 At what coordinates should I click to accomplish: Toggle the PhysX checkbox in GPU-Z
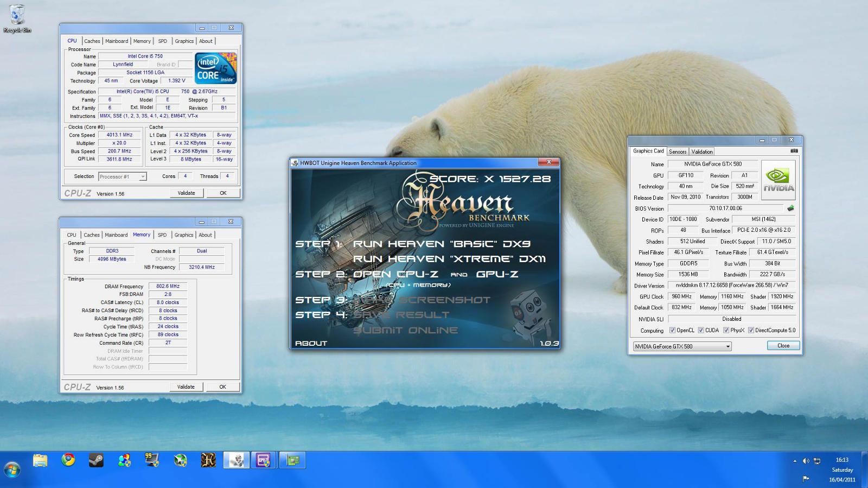click(726, 330)
